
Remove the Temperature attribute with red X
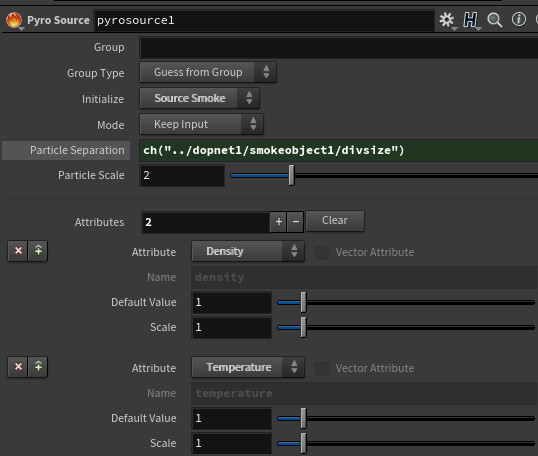(x=18, y=367)
